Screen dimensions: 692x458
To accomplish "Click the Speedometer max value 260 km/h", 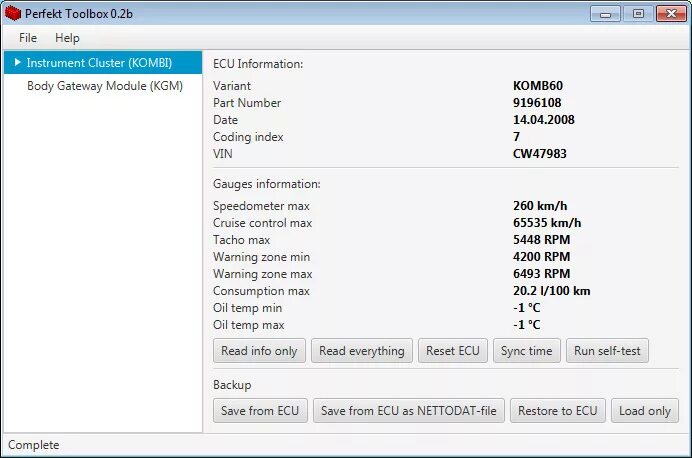I will point(540,206).
